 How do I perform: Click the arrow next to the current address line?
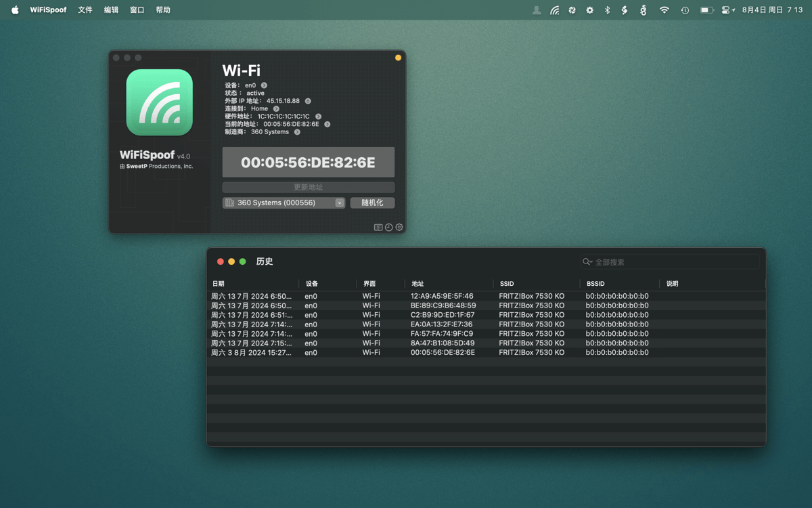point(328,125)
